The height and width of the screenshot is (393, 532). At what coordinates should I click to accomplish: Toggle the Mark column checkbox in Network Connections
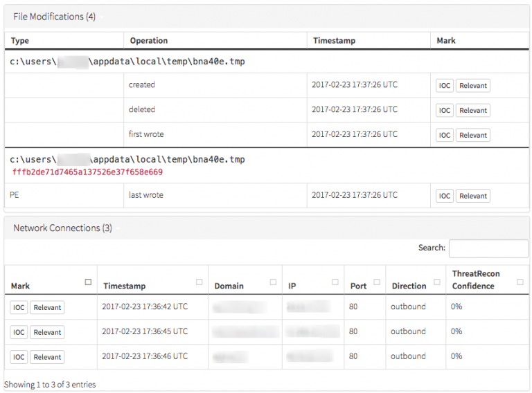pos(88,282)
